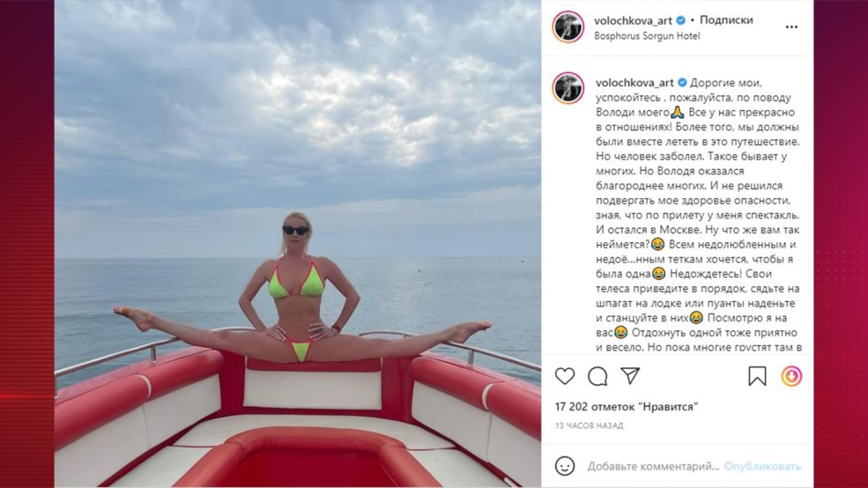The width and height of the screenshot is (868, 488).
Task: Share the post with the paper plane icon
Action: [x=630, y=375]
